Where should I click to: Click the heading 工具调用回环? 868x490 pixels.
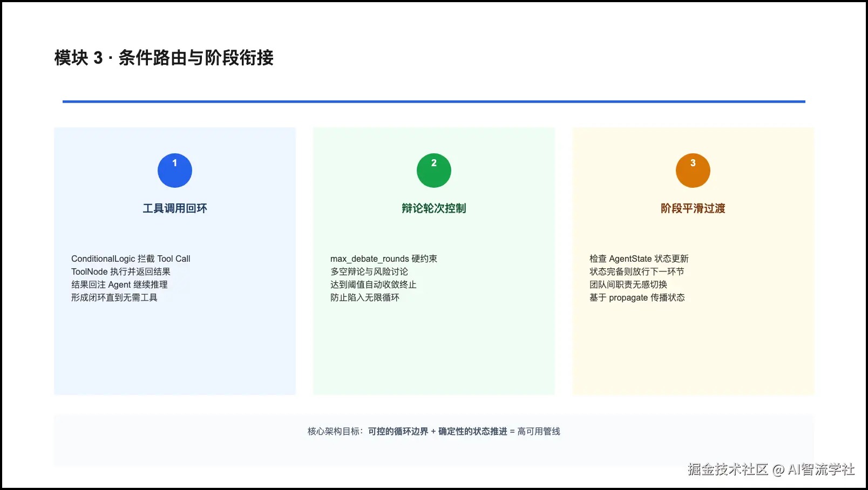[175, 208]
